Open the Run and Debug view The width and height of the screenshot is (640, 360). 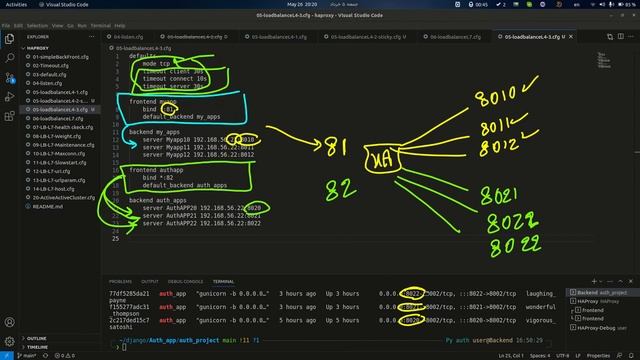pos(9,97)
